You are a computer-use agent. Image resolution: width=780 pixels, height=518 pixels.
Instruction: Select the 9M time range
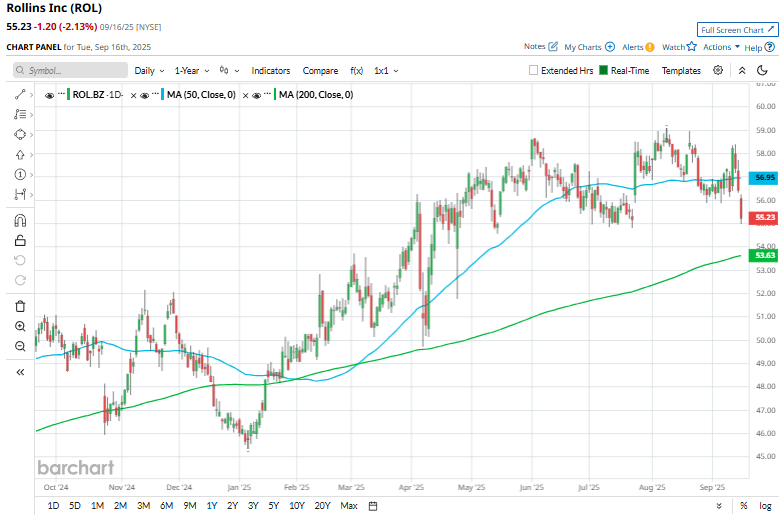(190, 506)
